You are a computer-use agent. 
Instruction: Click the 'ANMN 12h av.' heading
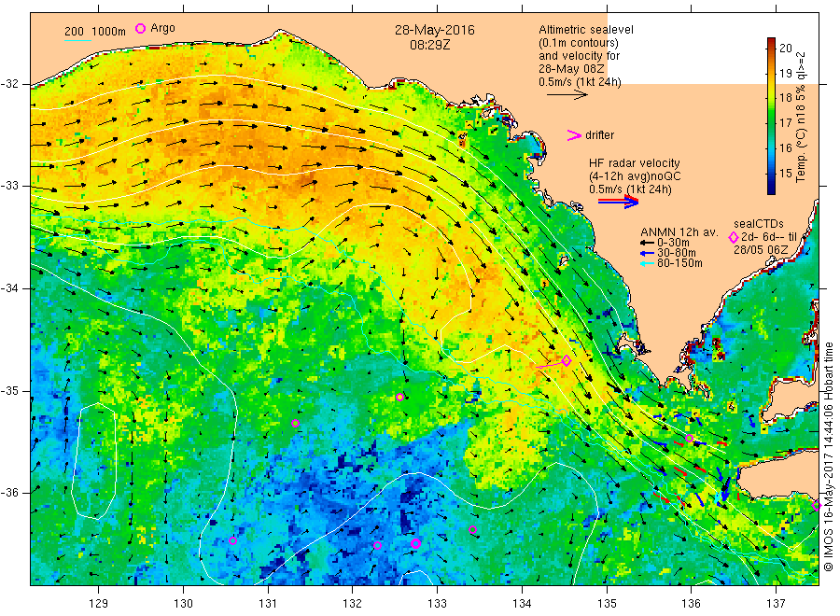click(679, 232)
